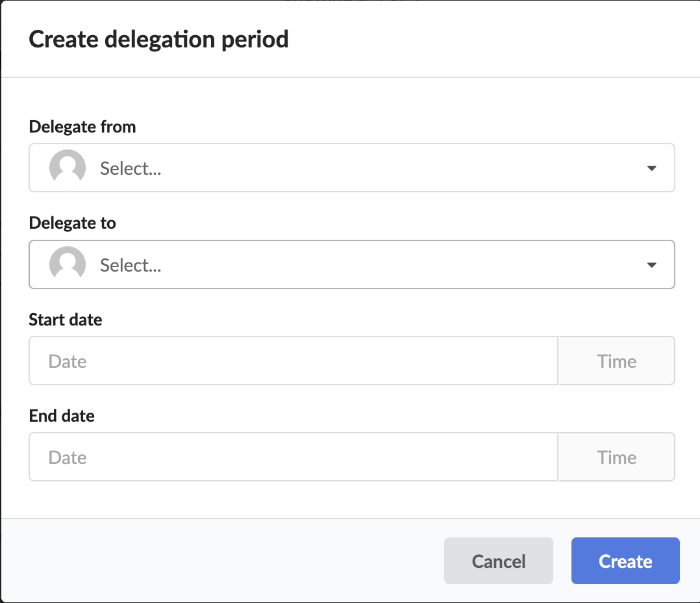Click the "End date" label
Screen dimensions: 700x603
[x=62, y=416]
